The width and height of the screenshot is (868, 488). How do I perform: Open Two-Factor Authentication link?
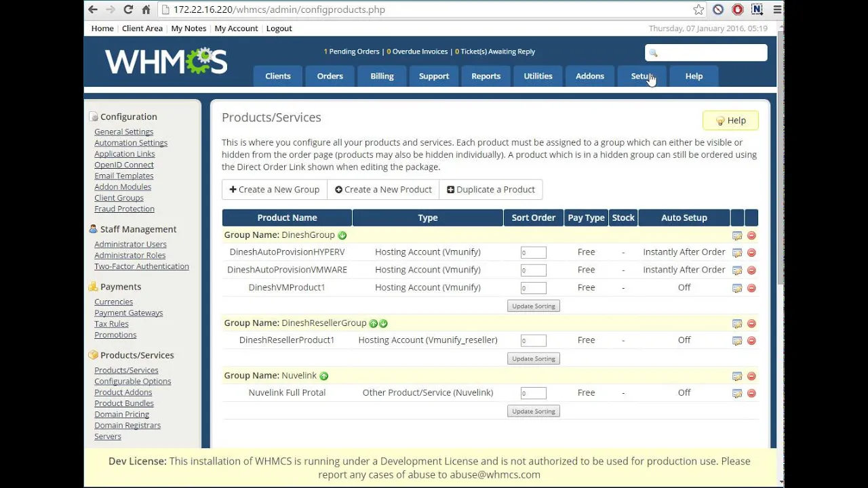click(142, 266)
